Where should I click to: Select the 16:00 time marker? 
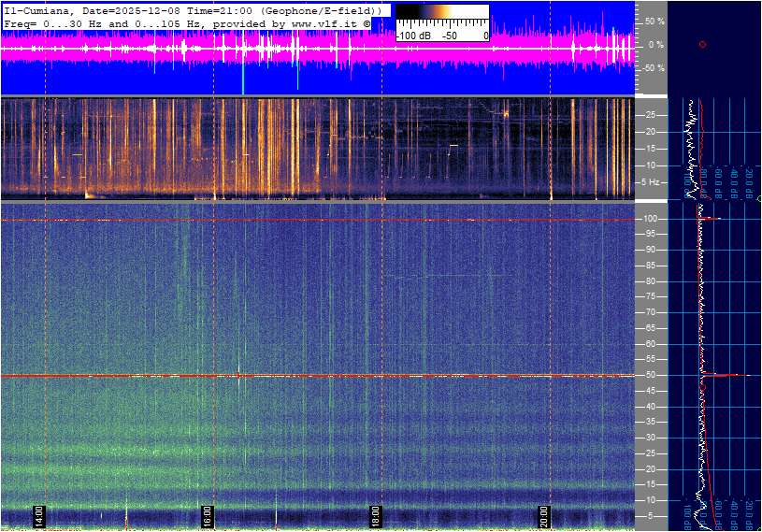pyautogui.click(x=208, y=516)
